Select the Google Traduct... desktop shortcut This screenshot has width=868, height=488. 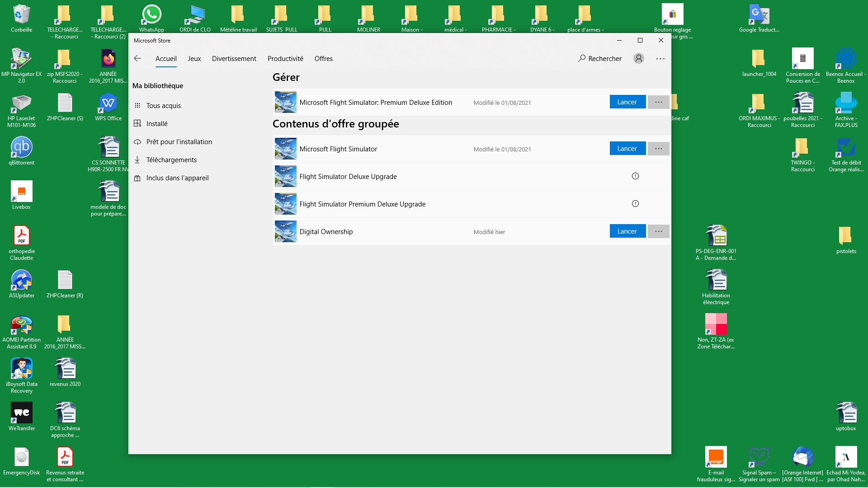[x=759, y=19]
